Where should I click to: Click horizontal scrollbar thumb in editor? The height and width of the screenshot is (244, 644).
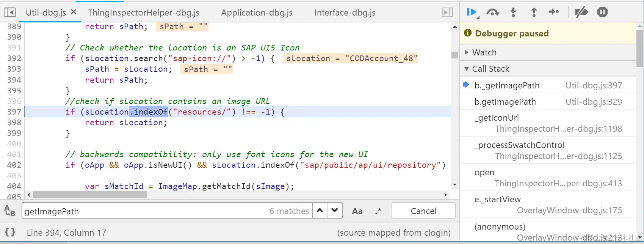[90, 195]
